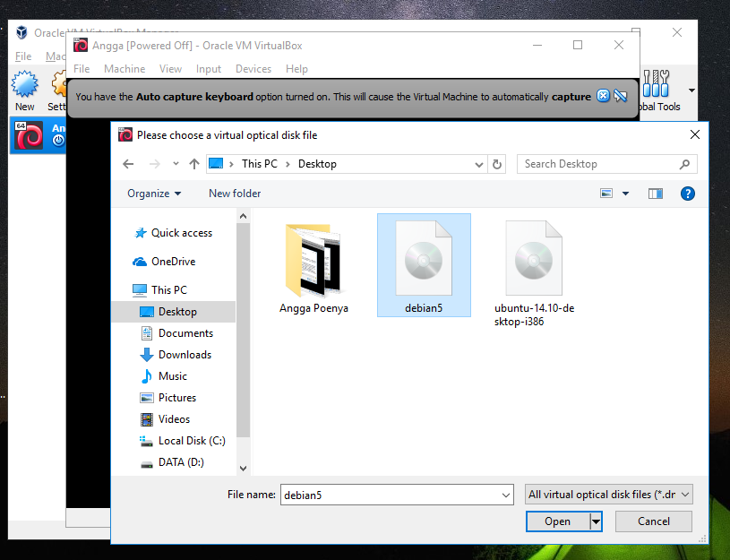Image resolution: width=730 pixels, height=560 pixels.
Task: Go forward in file dialog navigation
Action: (x=155, y=164)
